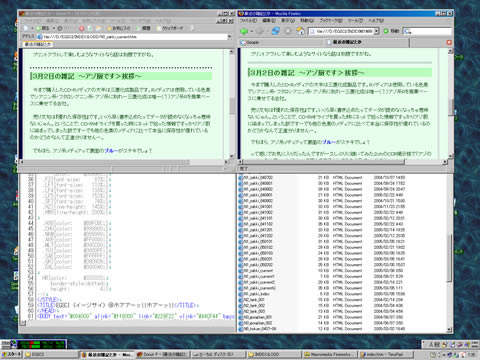Viewport: 480px width, 360px height.
Task: Close the current Firefox tab with the red X
Action: click(x=449, y=42)
